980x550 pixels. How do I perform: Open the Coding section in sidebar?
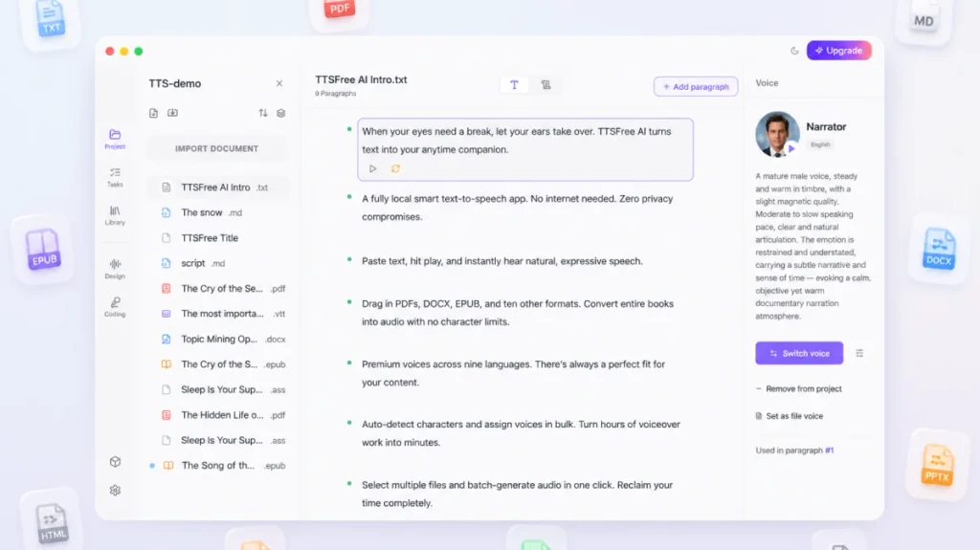[x=115, y=307]
